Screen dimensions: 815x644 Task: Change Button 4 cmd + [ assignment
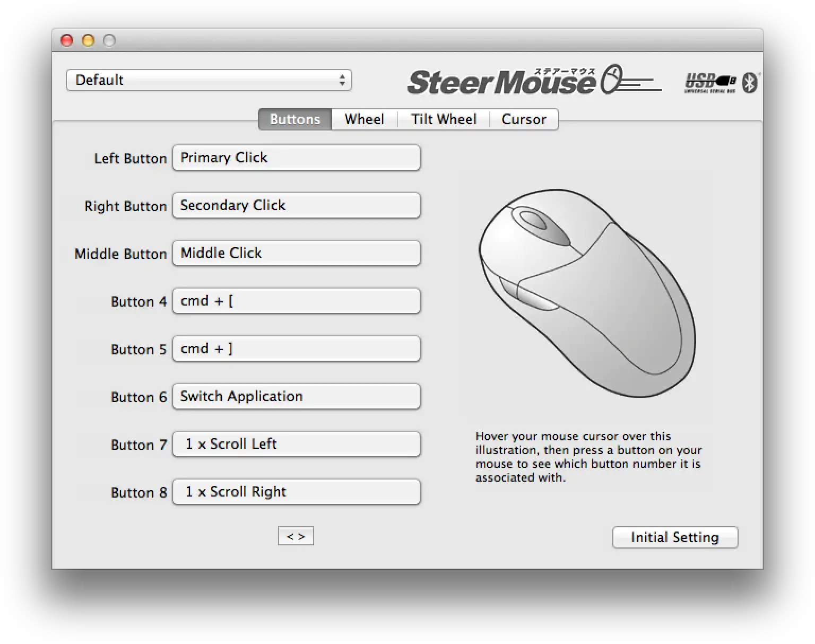pyautogui.click(x=297, y=301)
